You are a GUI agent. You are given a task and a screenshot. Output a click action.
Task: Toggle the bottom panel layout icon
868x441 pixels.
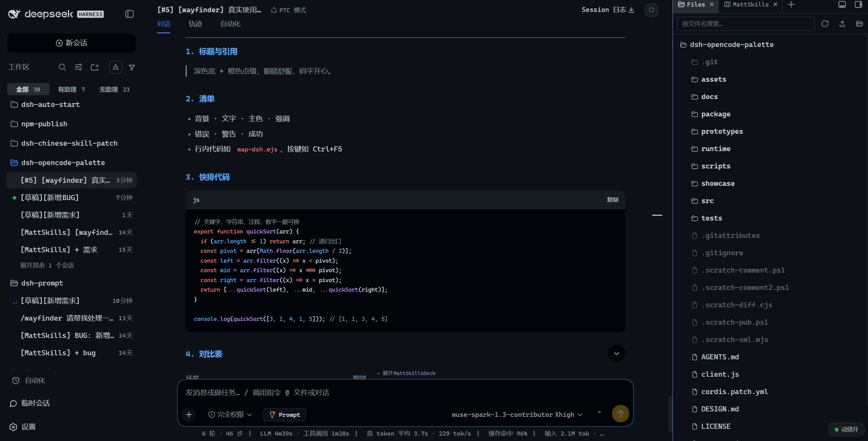tap(842, 4)
